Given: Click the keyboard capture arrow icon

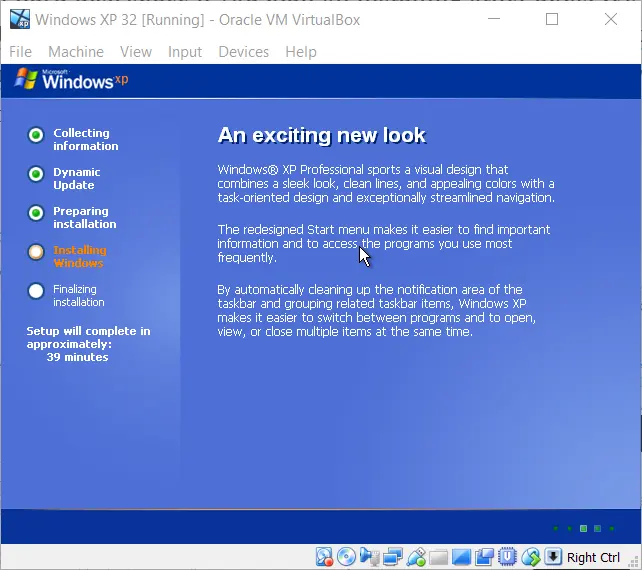Looking at the screenshot, I should tap(553, 557).
